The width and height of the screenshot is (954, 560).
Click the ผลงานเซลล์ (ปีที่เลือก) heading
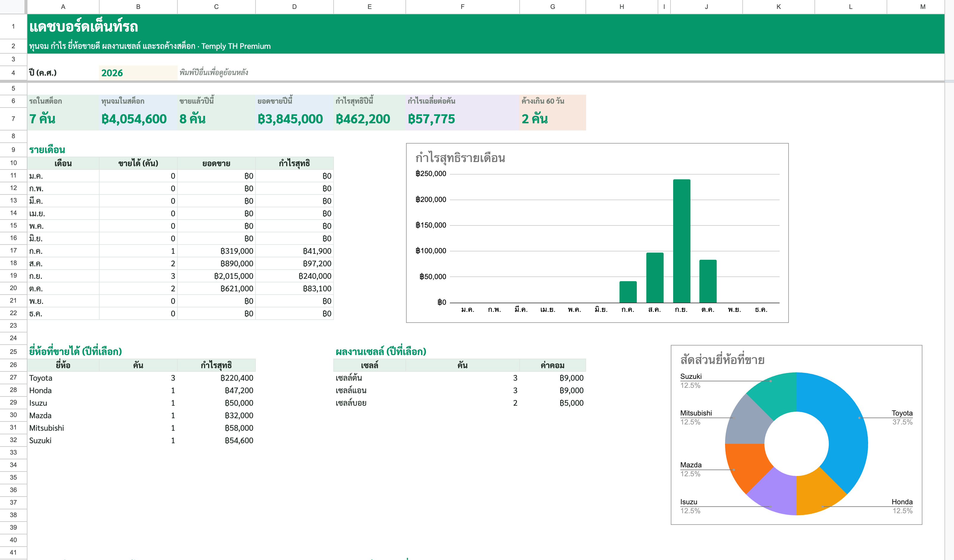pyautogui.click(x=381, y=351)
